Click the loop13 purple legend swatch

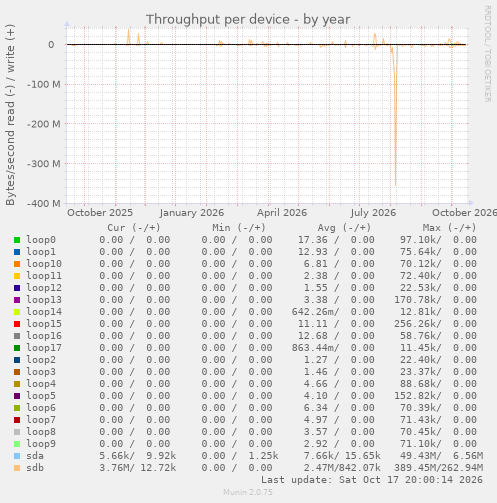click(17, 300)
